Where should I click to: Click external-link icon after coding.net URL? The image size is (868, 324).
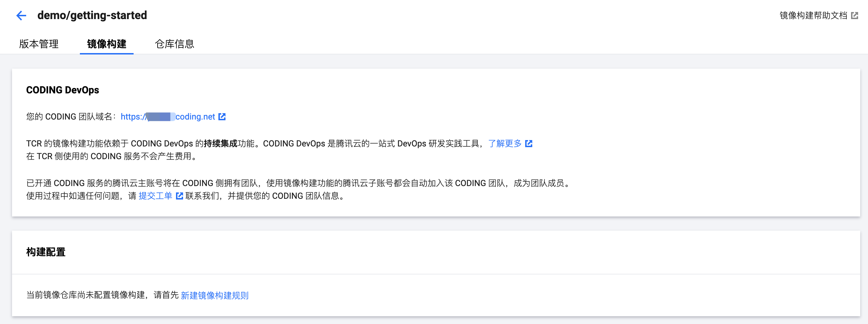coord(222,117)
